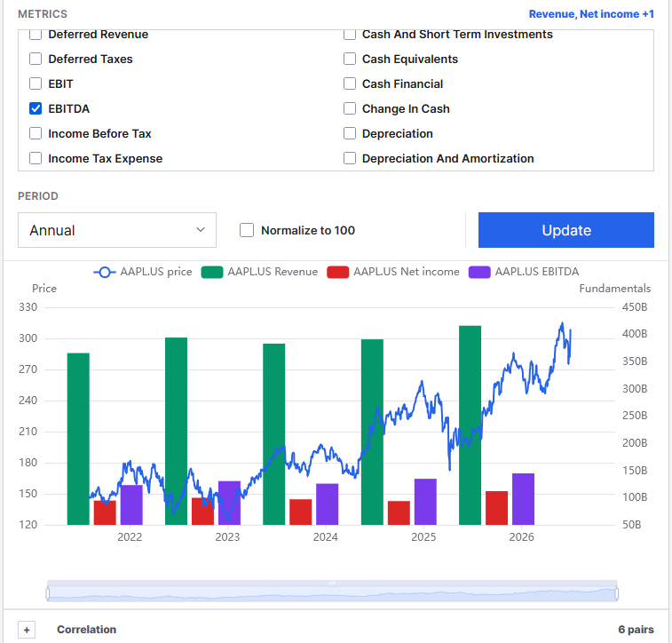The width and height of the screenshot is (672, 643).
Task: Grab the right handle of range navigator
Action: pos(617,593)
